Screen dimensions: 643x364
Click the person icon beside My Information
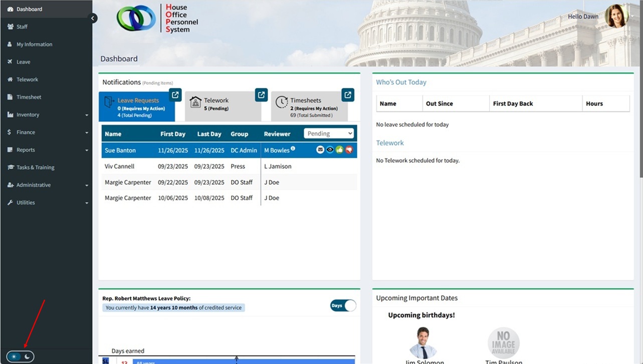tap(10, 44)
